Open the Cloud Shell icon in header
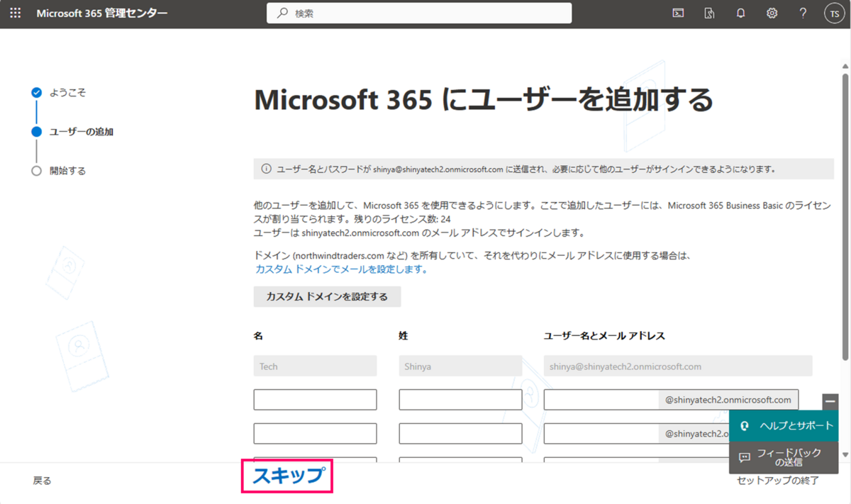This screenshot has height=504, width=851. coord(678,13)
